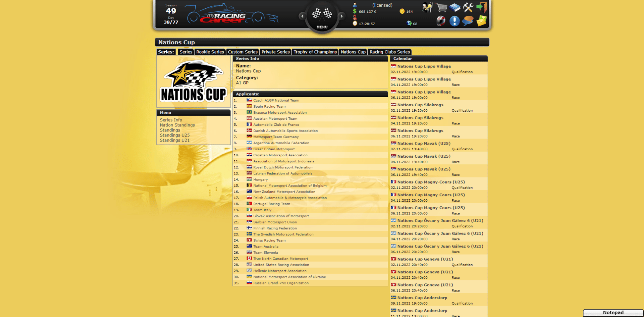Open the blue exclamation notifications icon
This screenshot has height=317, width=644.
[454, 21]
